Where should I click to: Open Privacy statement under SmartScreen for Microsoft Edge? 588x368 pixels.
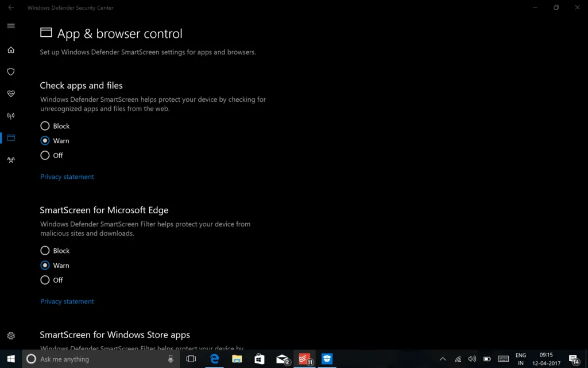click(67, 301)
